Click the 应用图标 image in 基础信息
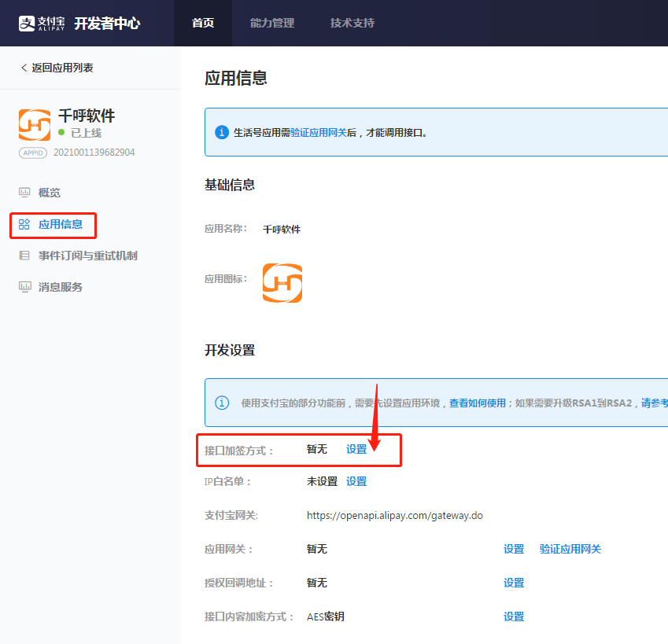 [282, 283]
